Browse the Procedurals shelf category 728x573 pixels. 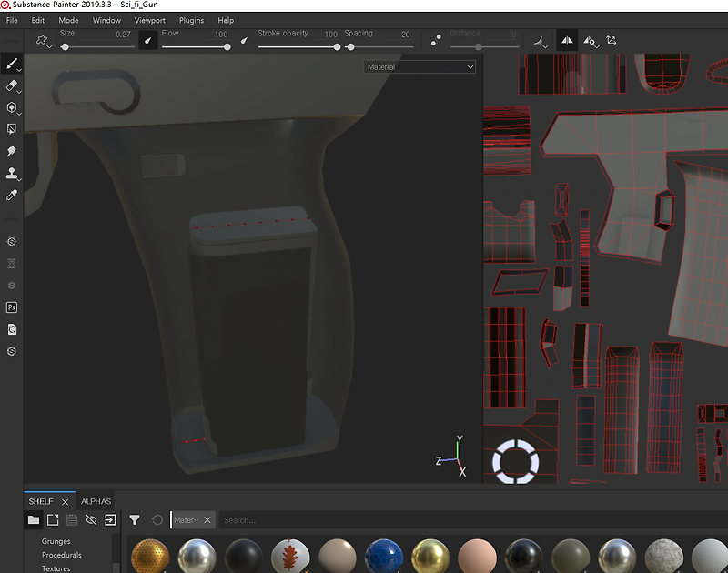click(61, 555)
